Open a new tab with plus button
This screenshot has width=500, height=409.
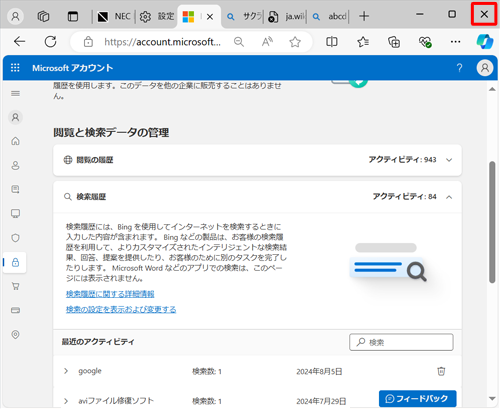(x=364, y=16)
